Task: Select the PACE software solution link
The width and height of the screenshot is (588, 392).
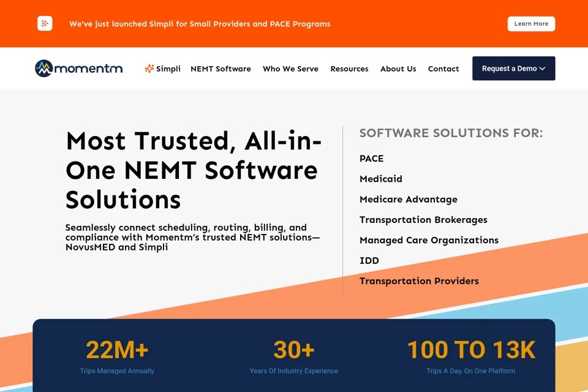Action: tap(371, 158)
